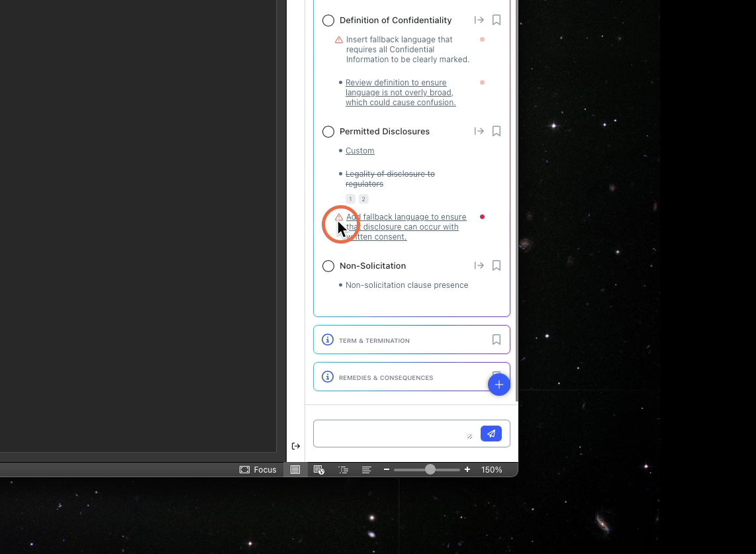756x554 pixels.
Task: Click info icon on Term & Termination
Action: point(328,340)
